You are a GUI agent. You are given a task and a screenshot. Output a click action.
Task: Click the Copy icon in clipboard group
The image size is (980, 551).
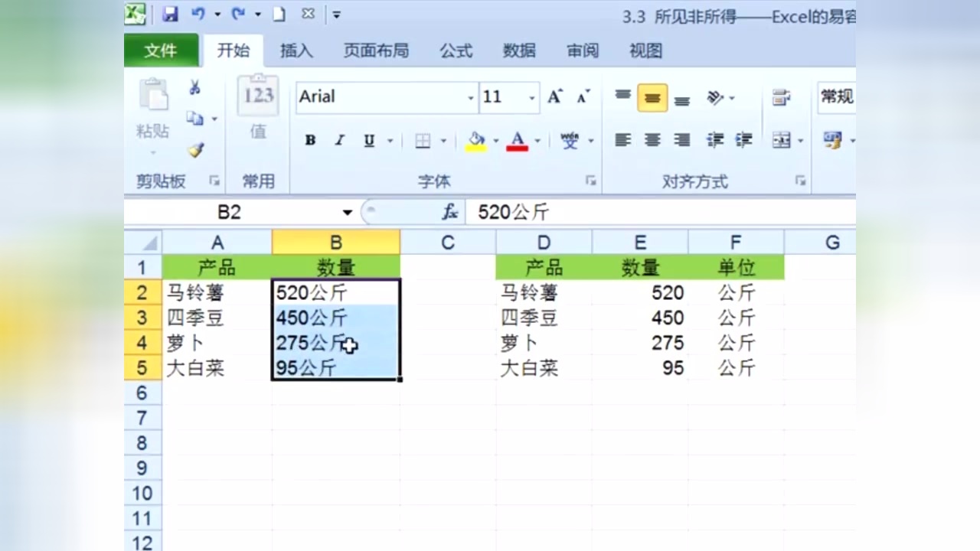coord(195,119)
